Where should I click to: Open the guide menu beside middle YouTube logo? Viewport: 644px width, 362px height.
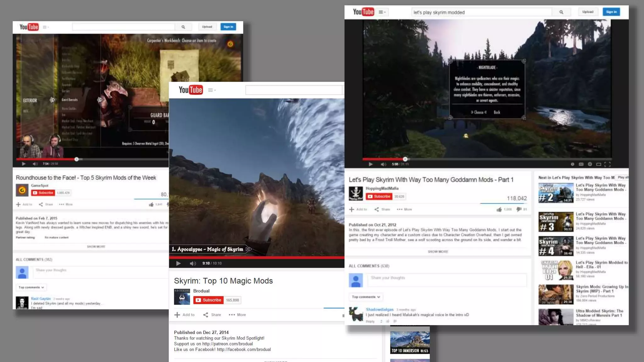[x=212, y=90]
